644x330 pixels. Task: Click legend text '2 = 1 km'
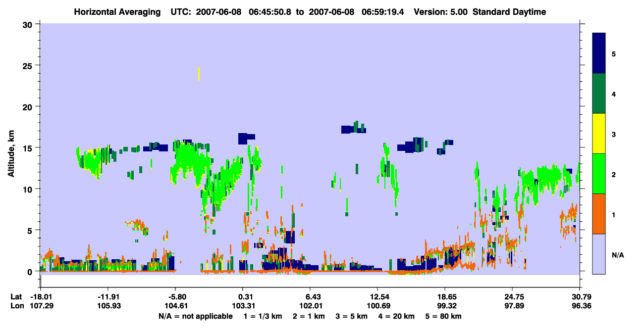tap(309, 316)
